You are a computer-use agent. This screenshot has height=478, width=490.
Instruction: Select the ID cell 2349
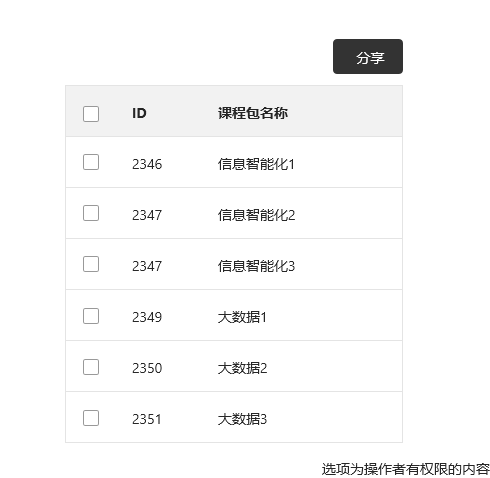[147, 317]
